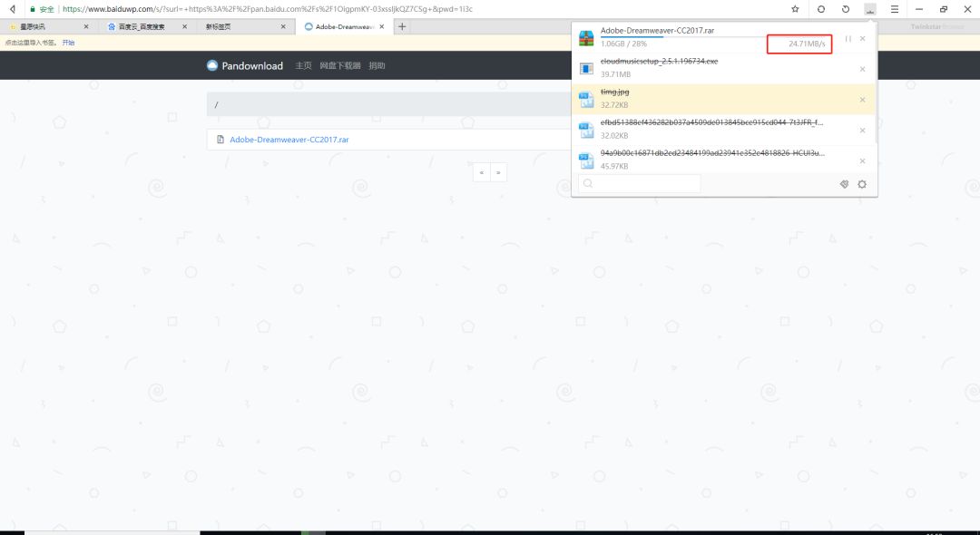This screenshot has height=535, width=980.
Task: Remove cloudmusicsetup exe from download list
Action: click(862, 70)
